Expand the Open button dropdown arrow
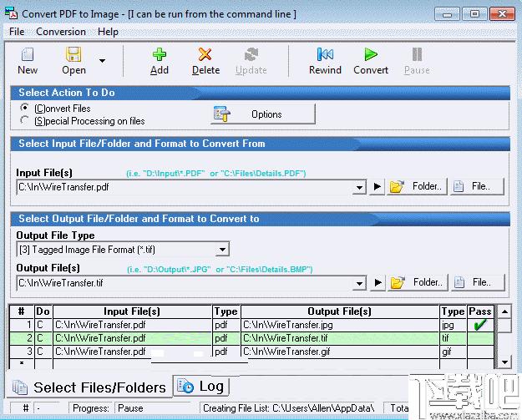Image resolution: width=522 pixels, height=420 pixels. click(102, 61)
